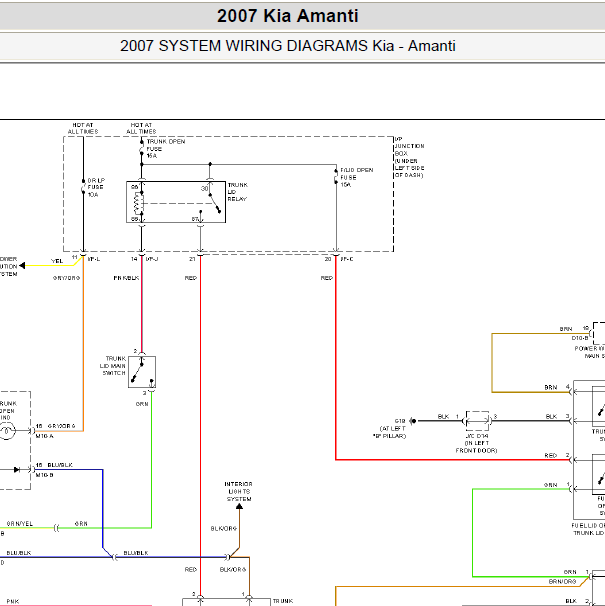Click the arrow pointing to the Interior Lights System
Screen dimensions: 605x606
point(239,506)
